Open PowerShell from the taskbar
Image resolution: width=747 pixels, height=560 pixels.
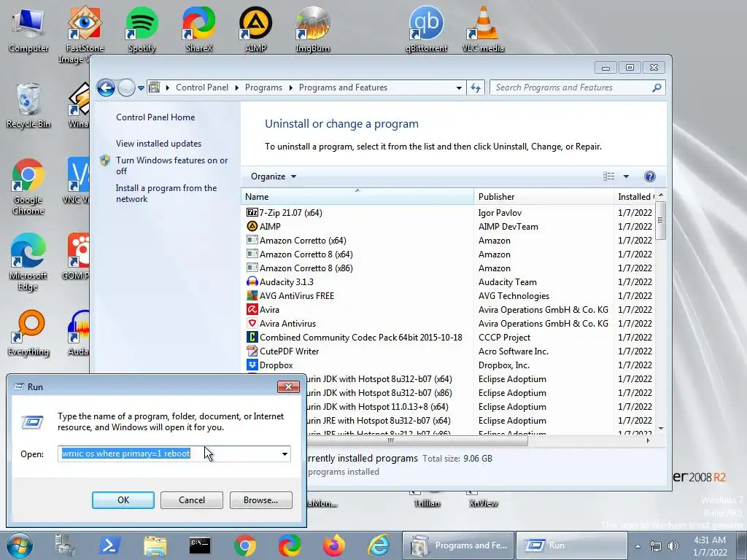click(x=109, y=545)
